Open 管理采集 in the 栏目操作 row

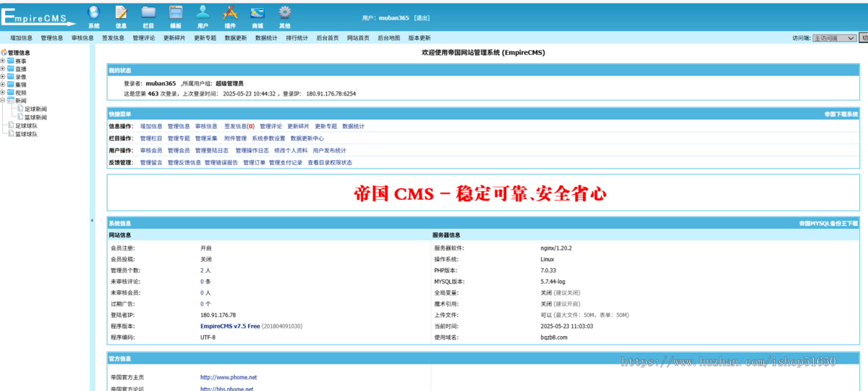[x=206, y=138]
